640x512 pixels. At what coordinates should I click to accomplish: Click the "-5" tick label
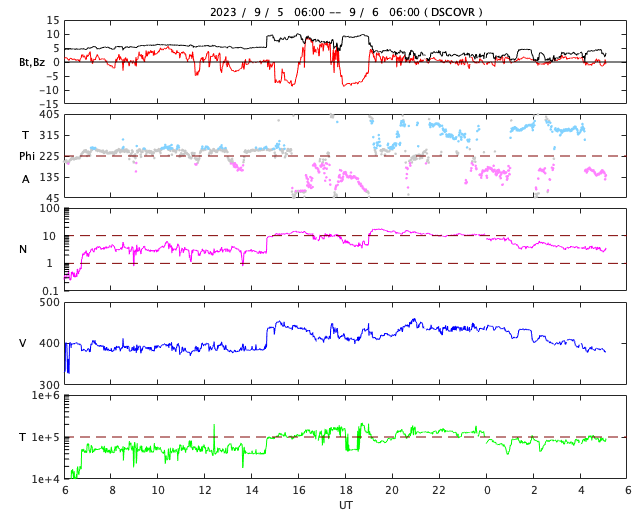(x=53, y=76)
